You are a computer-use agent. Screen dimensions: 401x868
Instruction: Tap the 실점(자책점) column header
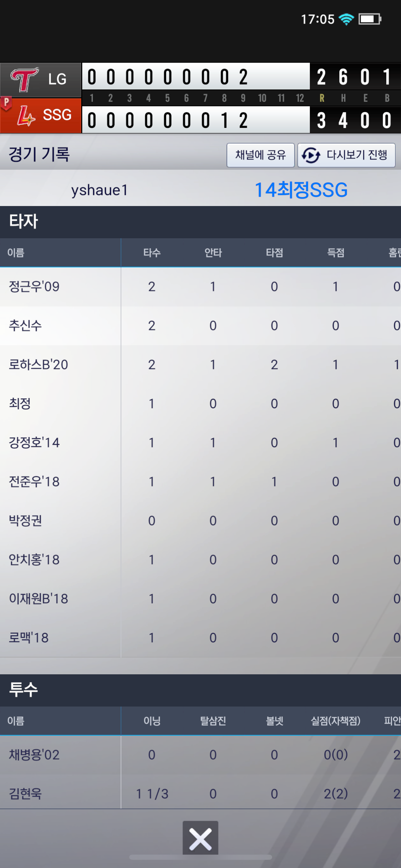pyautogui.click(x=335, y=721)
